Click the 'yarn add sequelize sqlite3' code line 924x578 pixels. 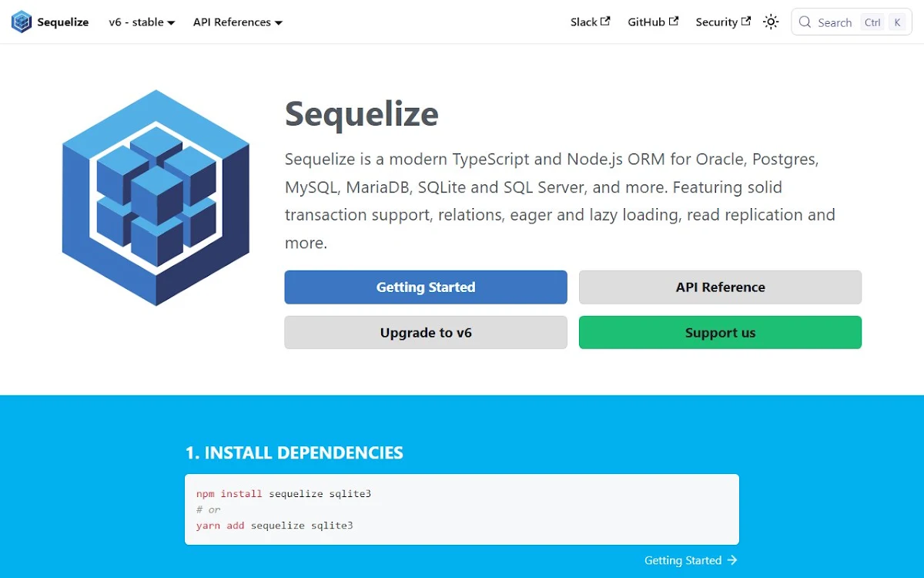pyautogui.click(x=274, y=526)
